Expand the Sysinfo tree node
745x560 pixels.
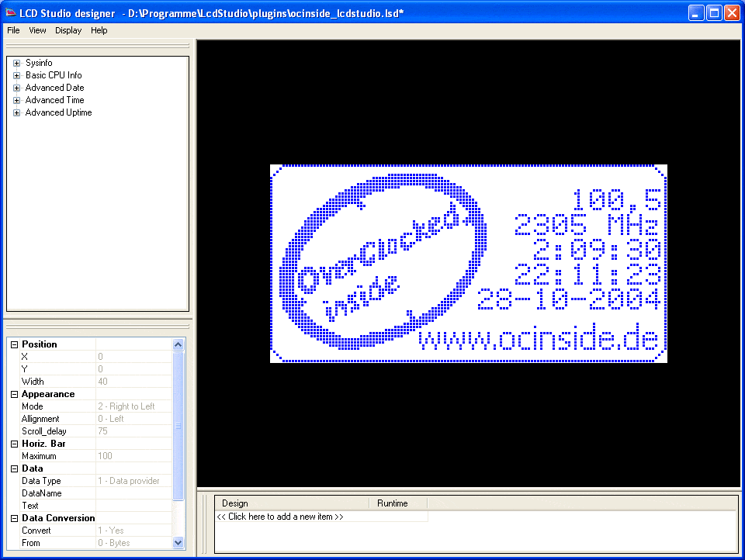coord(16,63)
